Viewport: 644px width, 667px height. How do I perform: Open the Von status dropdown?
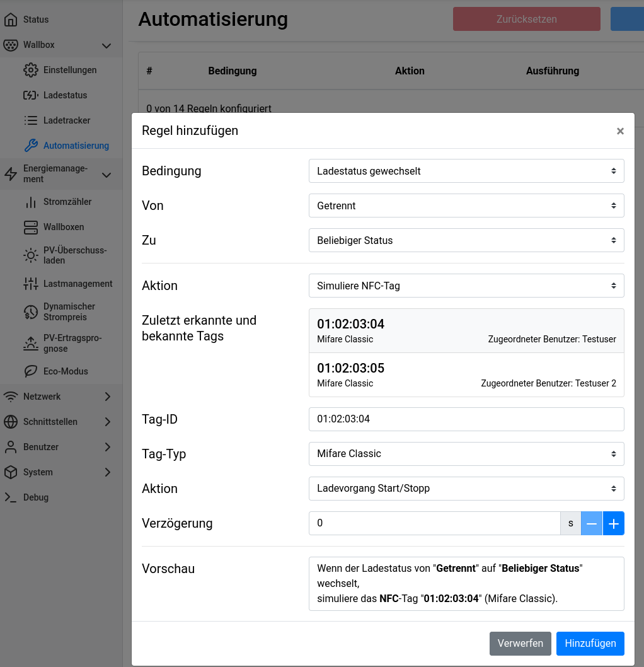pos(466,206)
